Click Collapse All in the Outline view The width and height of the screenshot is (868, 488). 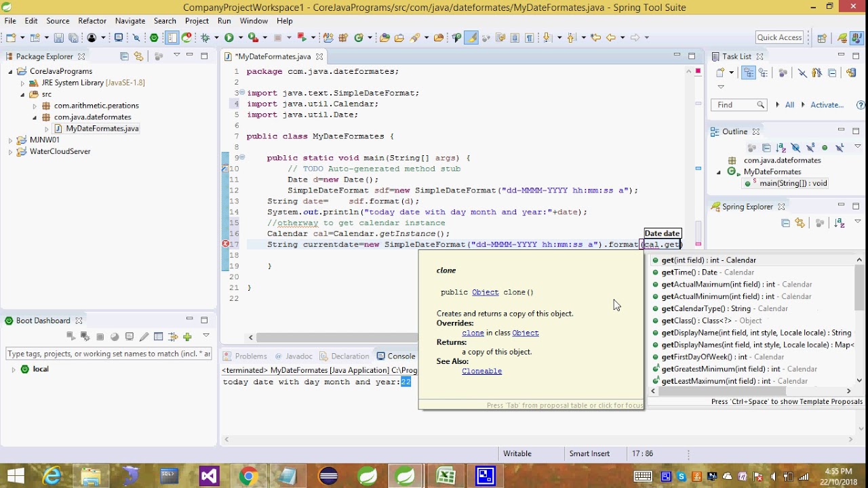coord(766,148)
